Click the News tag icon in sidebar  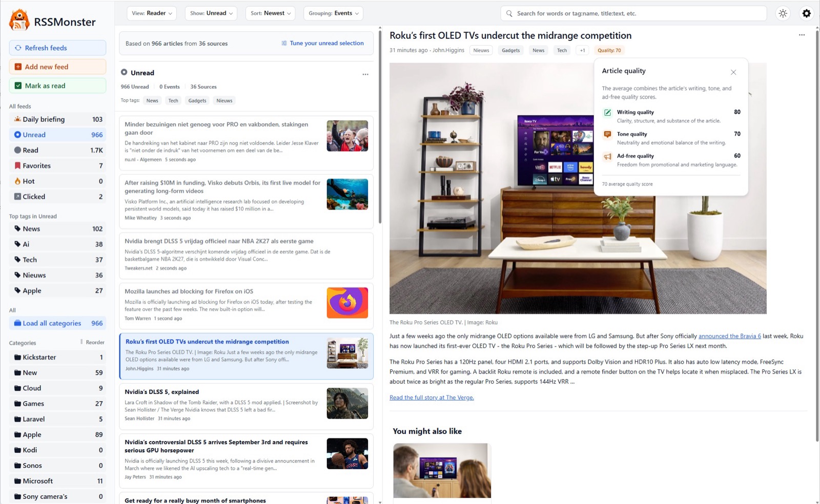click(17, 228)
